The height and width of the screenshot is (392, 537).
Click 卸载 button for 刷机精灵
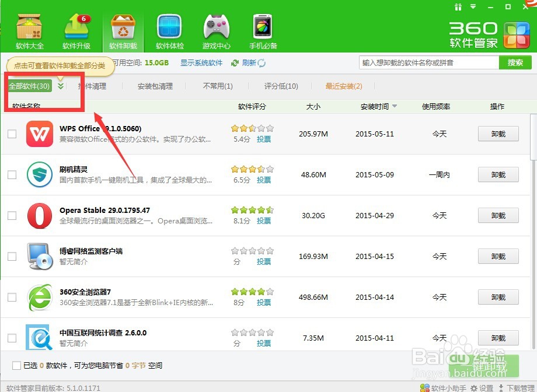click(498, 174)
